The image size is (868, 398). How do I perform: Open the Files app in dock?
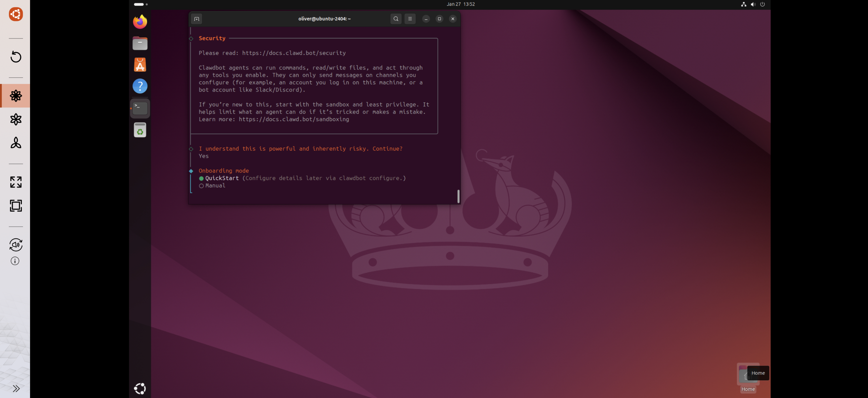(140, 43)
